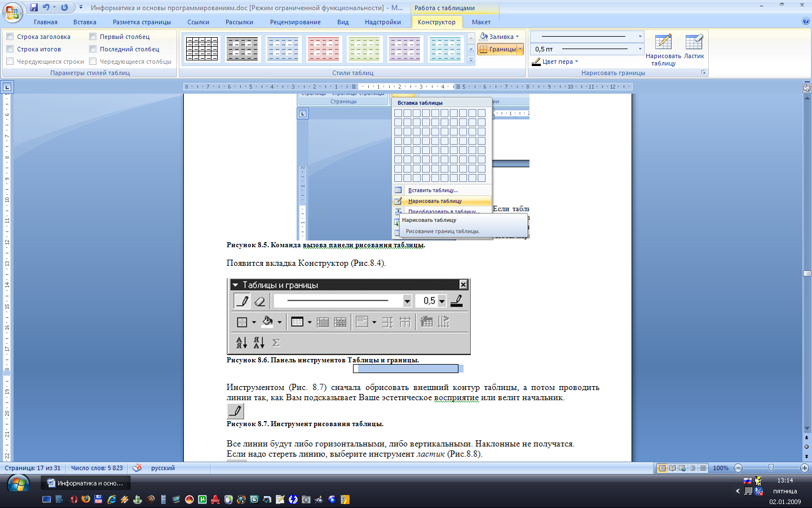812x508 pixels.
Task: Toggle the Чередующиеся строки checkbox
Action: (x=10, y=62)
